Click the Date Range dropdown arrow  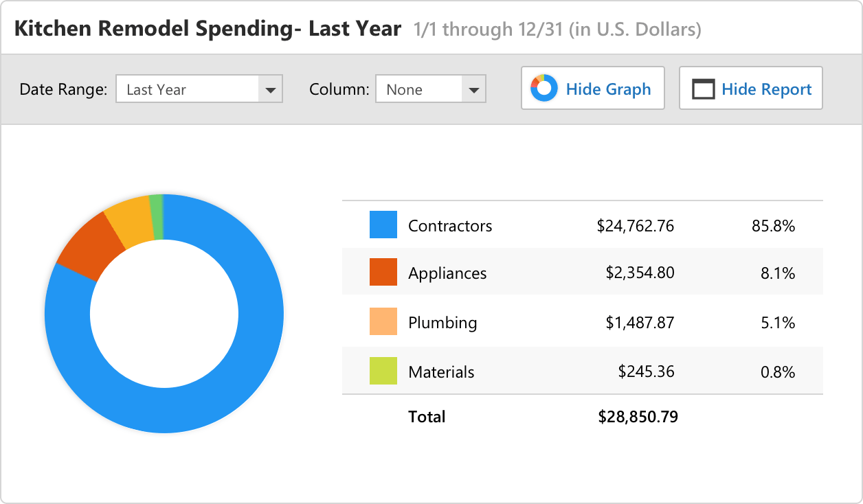click(x=270, y=89)
